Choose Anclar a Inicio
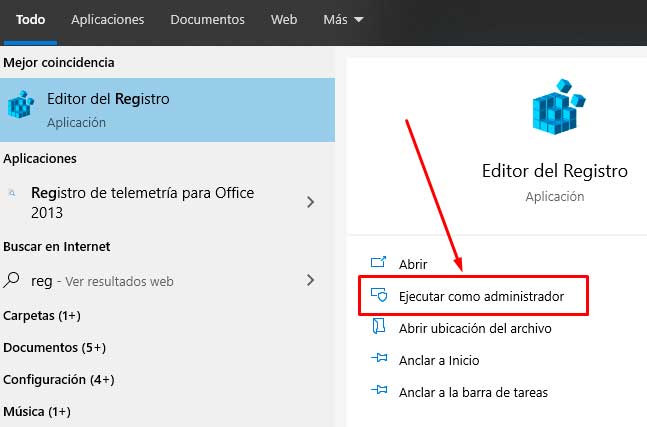 pyautogui.click(x=439, y=361)
